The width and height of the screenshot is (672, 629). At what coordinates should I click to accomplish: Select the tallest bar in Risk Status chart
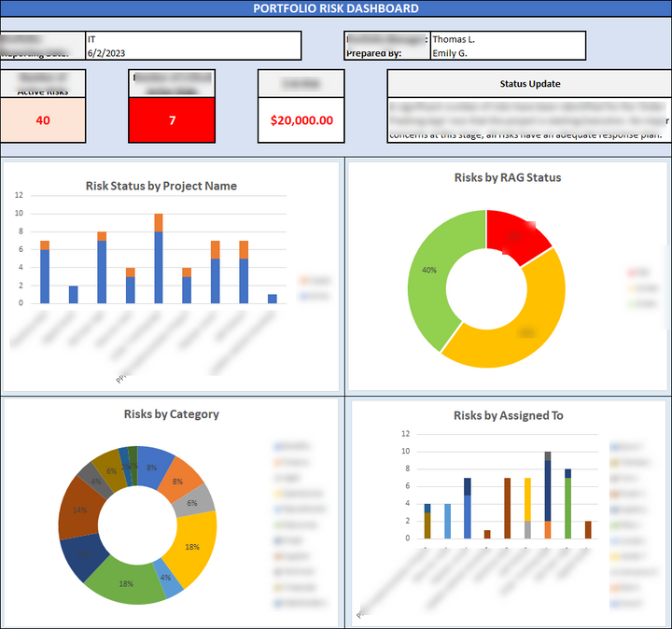(159, 266)
